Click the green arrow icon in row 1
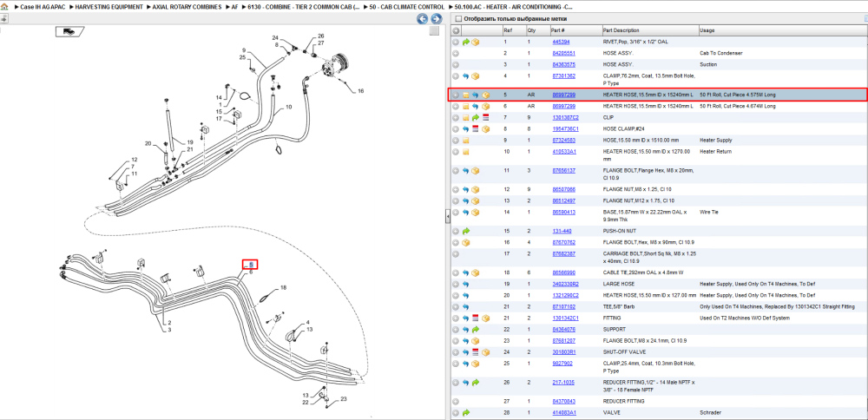 (466, 42)
